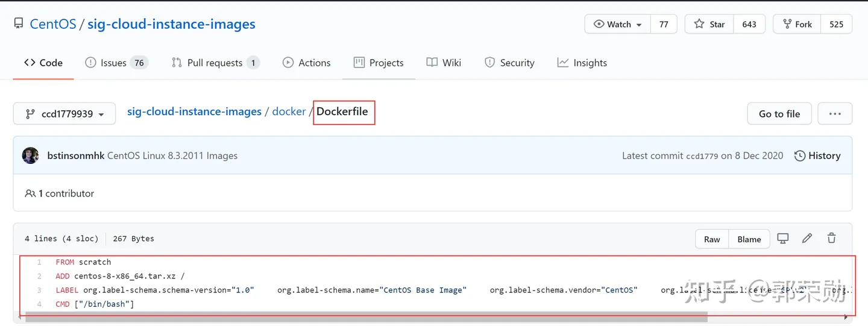Fork the repository
The width and height of the screenshot is (868, 326).
tap(797, 24)
